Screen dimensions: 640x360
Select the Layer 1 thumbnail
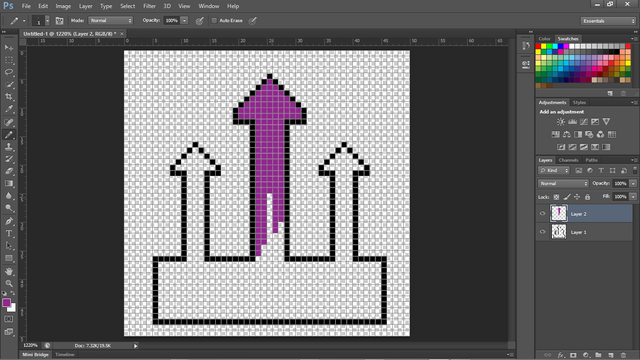559,232
